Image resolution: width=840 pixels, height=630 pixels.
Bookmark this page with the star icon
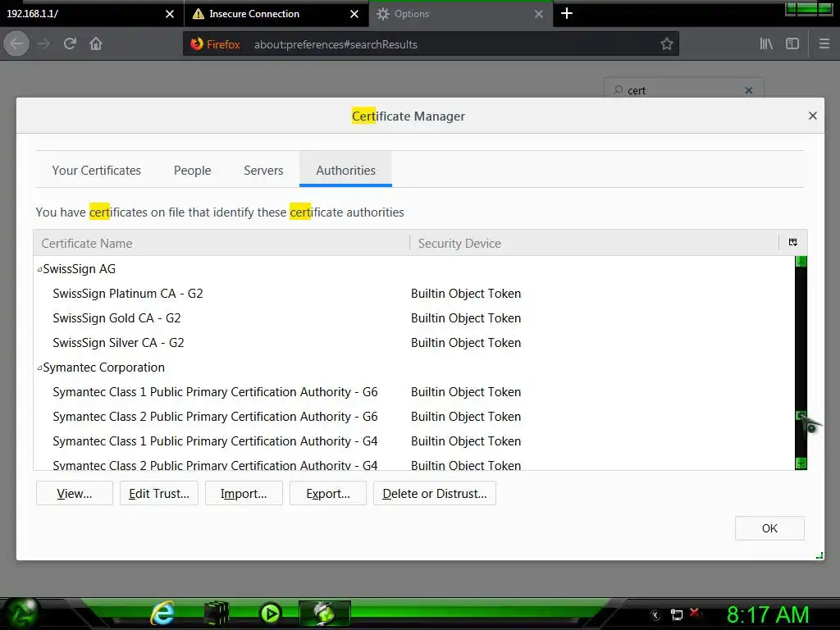pyautogui.click(x=666, y=44)
